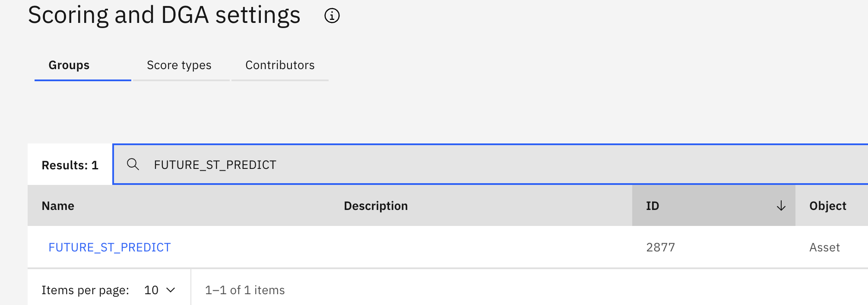Screen dimensions: 868x305
Task: Expand the Items per page dropdown
Action: [x=160, y=290]
